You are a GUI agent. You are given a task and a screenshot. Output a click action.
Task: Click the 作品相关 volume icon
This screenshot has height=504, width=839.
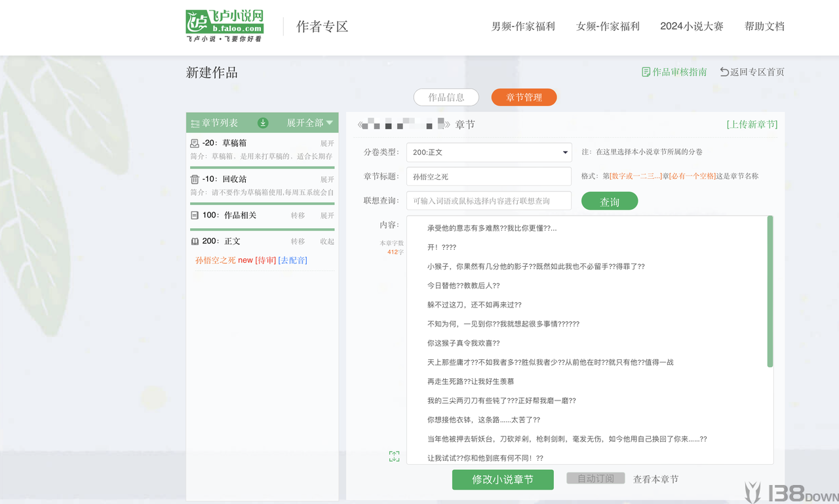coord(195,215)
